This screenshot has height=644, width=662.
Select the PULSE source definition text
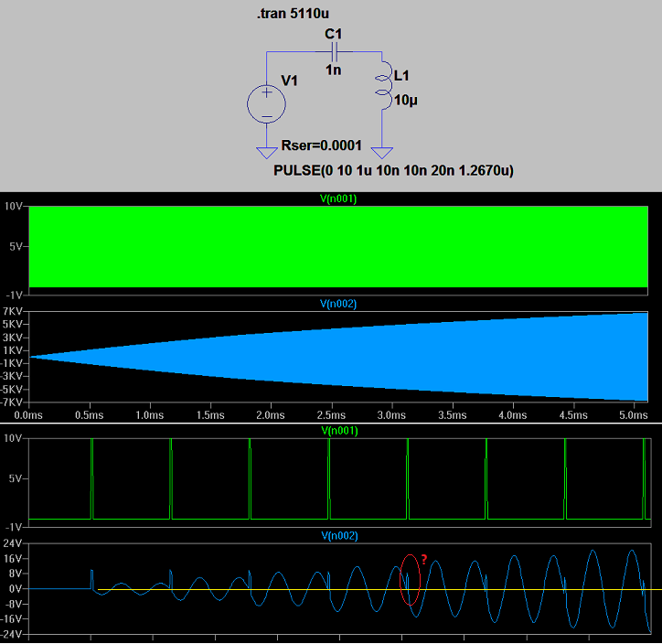coord(393,171)
